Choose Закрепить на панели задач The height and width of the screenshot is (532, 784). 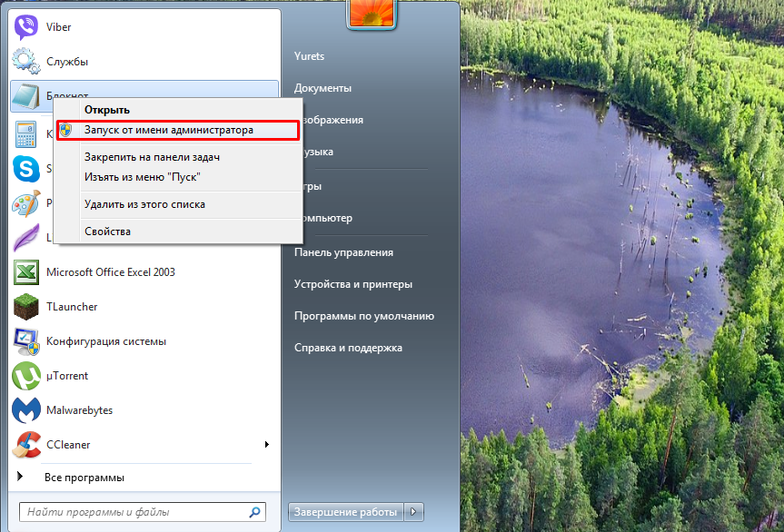pos(178,157)
